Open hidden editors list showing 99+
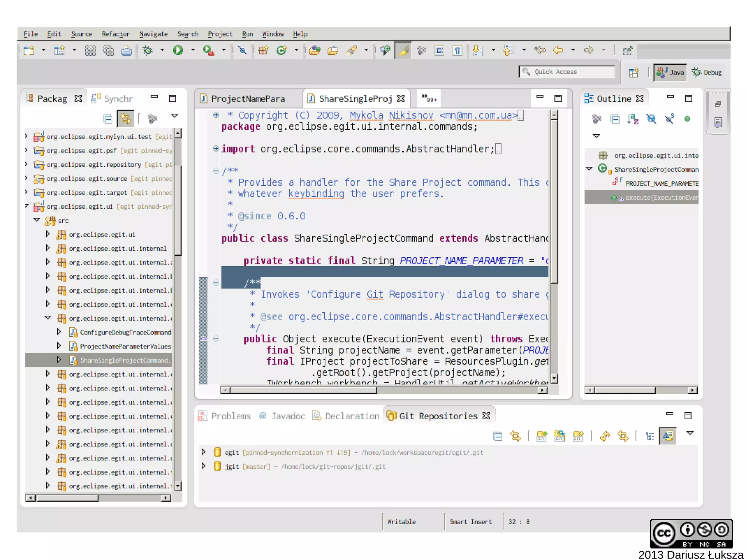The height and width of the screenshot is (560, 747). pos(429,99)
